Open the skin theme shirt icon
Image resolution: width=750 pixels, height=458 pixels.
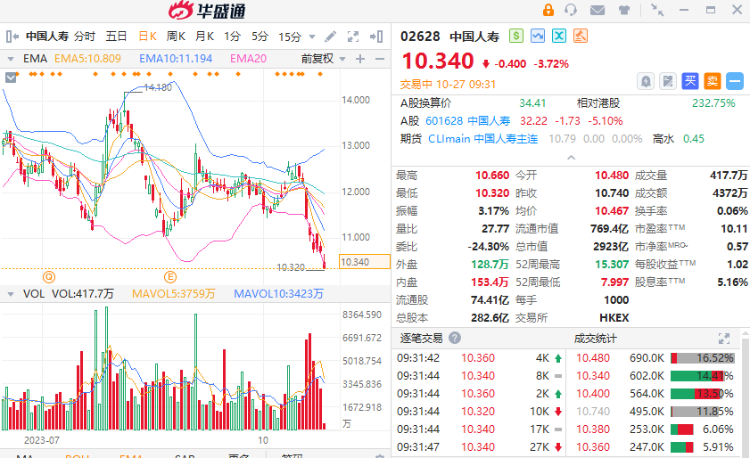click(624, 10)
